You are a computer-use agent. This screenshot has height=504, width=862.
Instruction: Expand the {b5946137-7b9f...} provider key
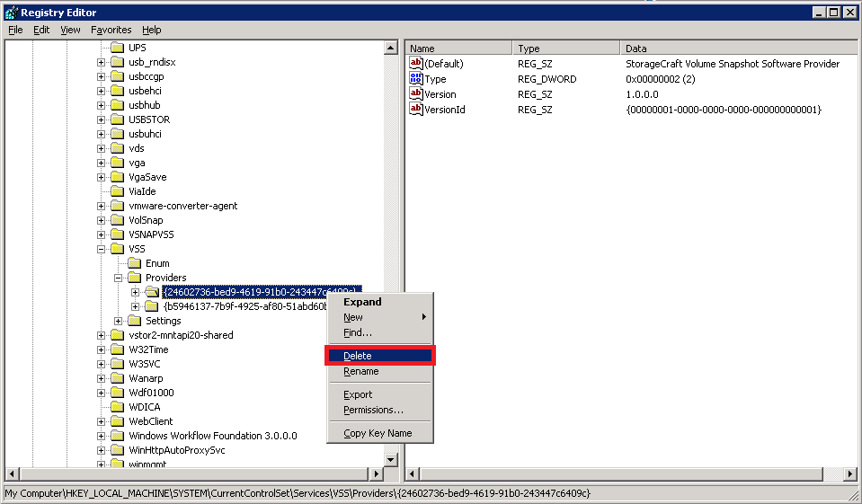[135, 306]
